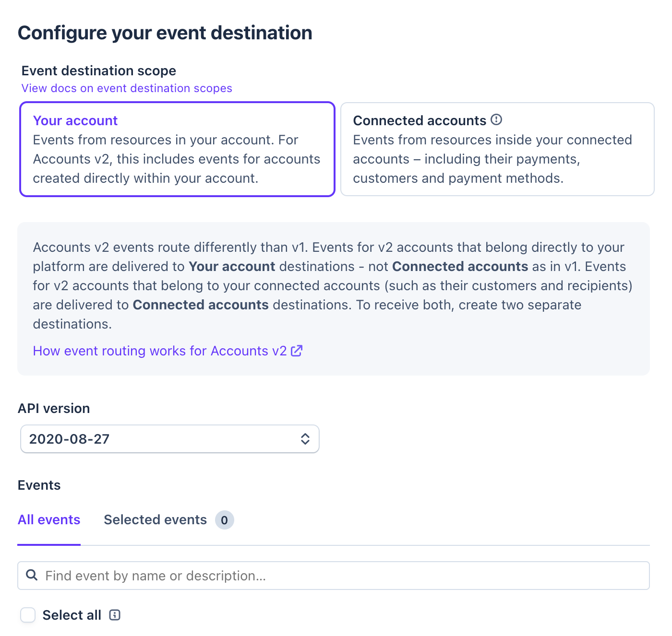Click the API version field label
Image resolution: width=672 pixels, height=636 pixels.
(54, 408)
